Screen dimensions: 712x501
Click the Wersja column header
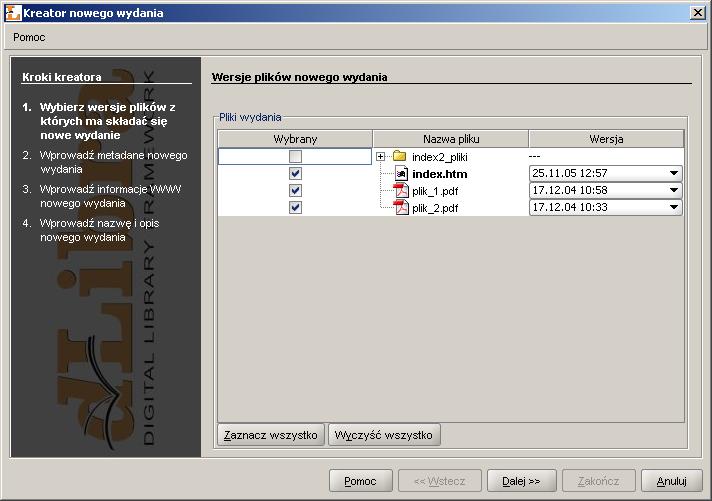coord(606,139)
